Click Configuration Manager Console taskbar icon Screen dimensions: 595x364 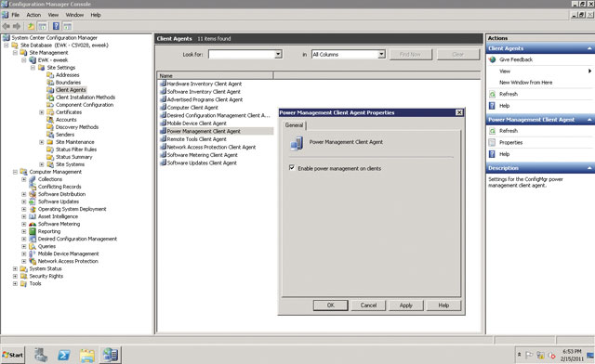(111, 355)
